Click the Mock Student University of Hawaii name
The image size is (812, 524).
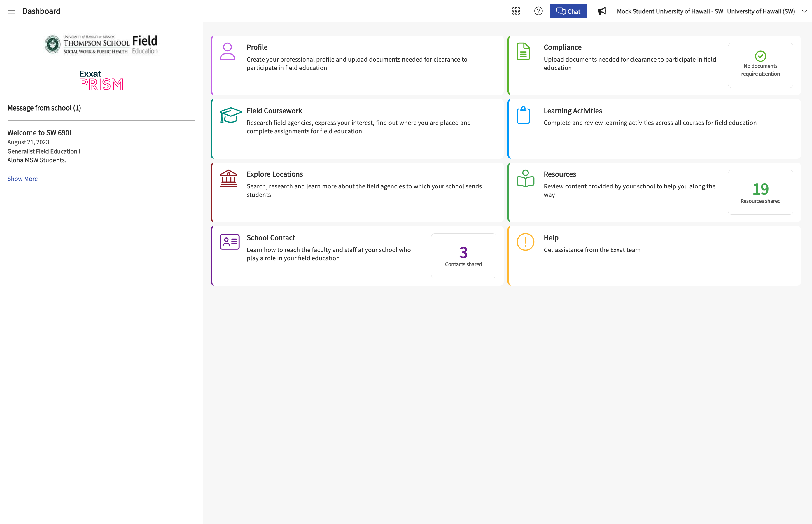(x=670, y=11)
